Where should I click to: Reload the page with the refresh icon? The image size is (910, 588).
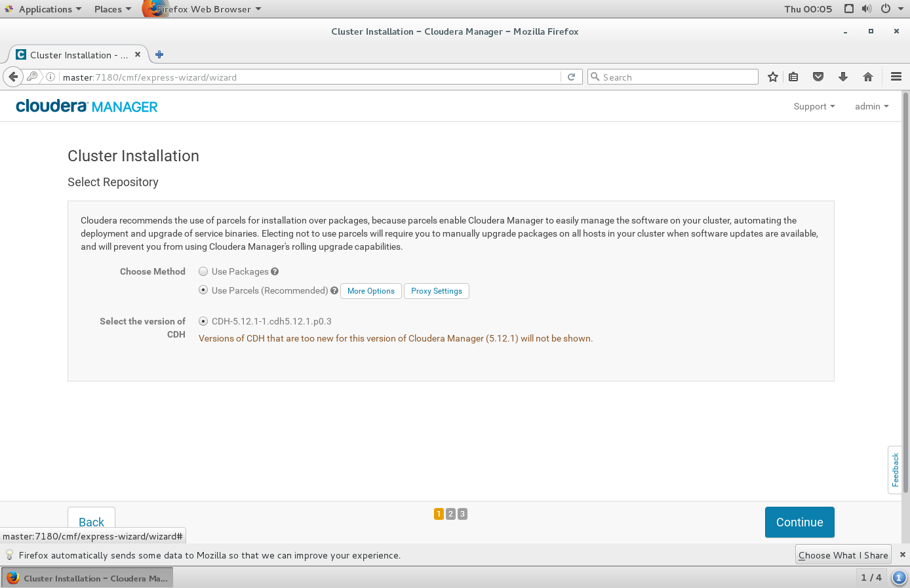point(571,77)
